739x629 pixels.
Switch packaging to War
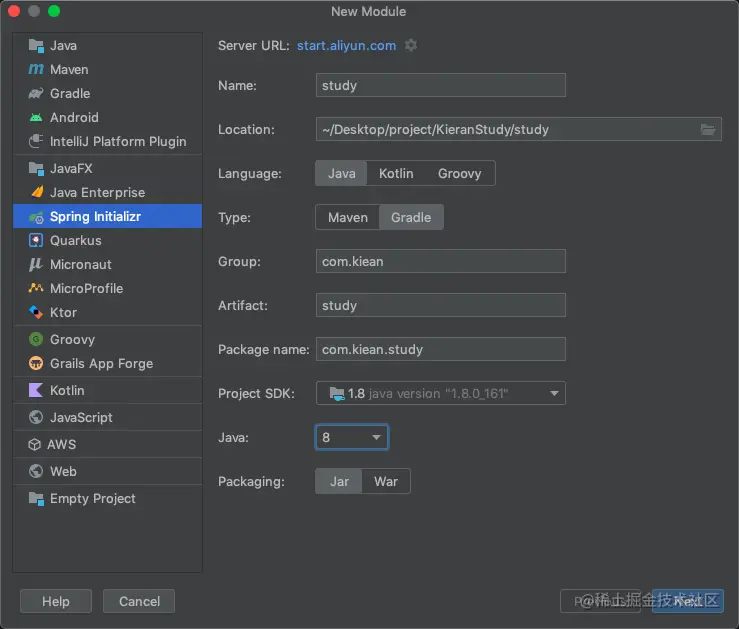click(x=385, y=481)
